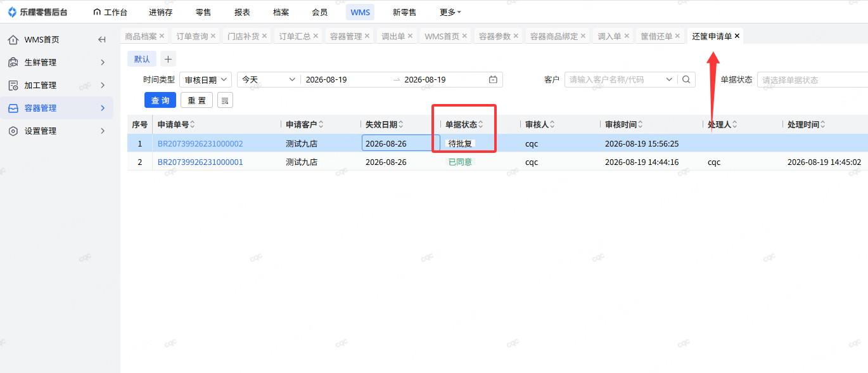Collapse the sidebar with the arrow icon
The image size is (868, 373).
(102, 40)
